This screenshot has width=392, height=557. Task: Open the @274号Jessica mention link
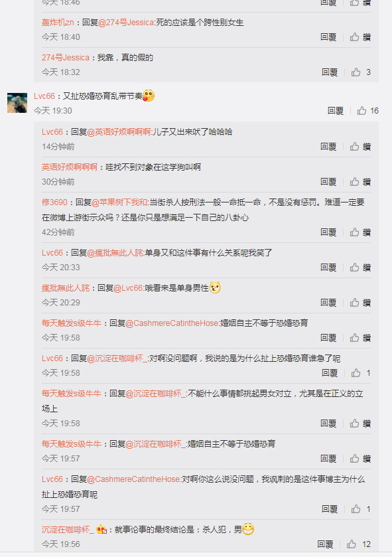pyautogui.click(x=126, y=23)
